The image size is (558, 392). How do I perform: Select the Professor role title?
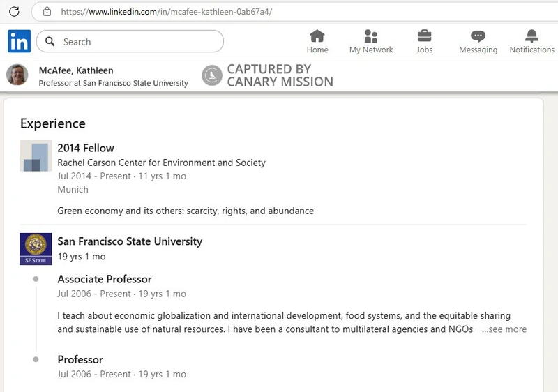(80, 360)
